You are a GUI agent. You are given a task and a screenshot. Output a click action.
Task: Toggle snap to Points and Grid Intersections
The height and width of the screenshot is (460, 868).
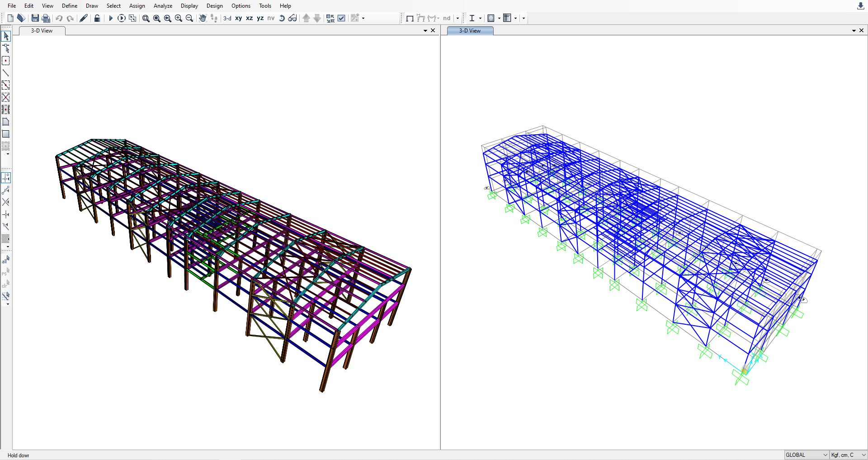pos(6,178)
